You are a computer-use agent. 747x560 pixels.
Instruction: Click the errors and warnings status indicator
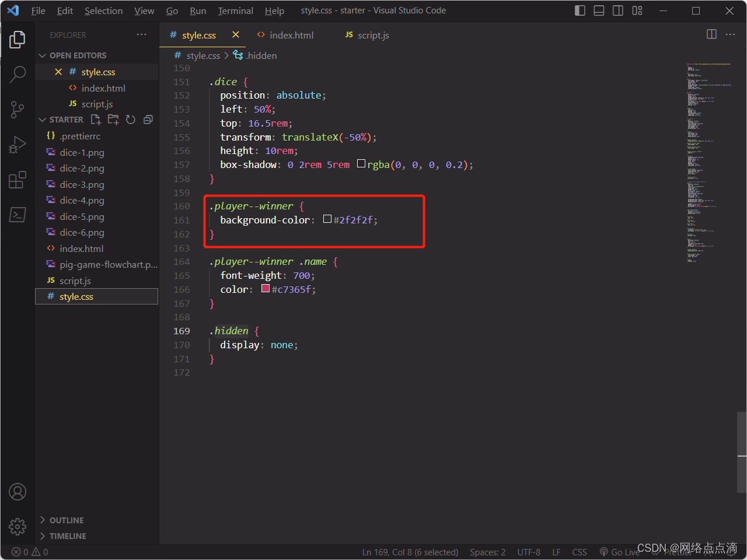[30, 552]
